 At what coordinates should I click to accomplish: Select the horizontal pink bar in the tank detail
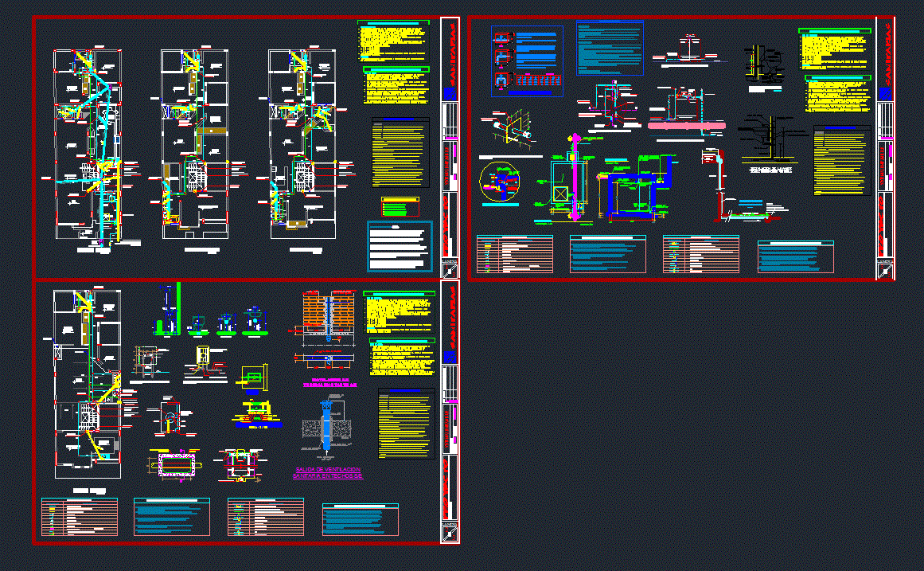(686, 125)
